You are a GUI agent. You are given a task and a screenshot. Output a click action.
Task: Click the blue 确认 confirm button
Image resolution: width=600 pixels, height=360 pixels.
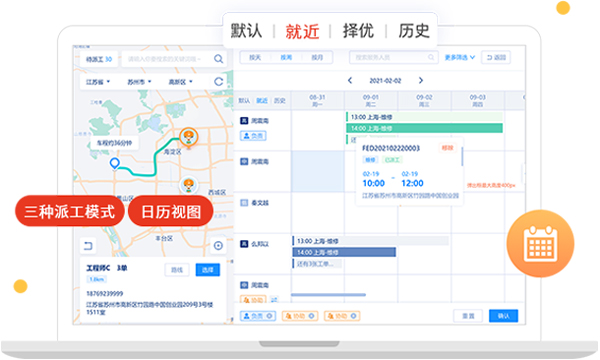pos(504,316)
